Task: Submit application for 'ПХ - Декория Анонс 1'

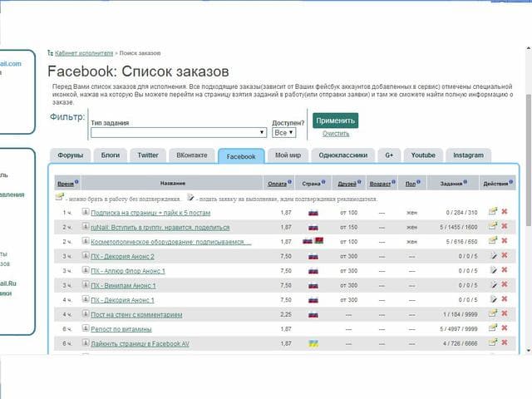Action: tap(494, 299)
